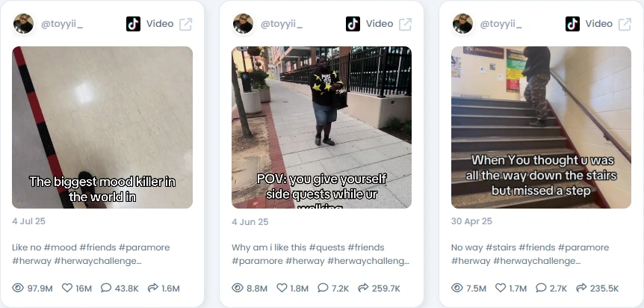Click TikTok logo on the mood killer card
The image size is (644, 308).
(133, 24)
